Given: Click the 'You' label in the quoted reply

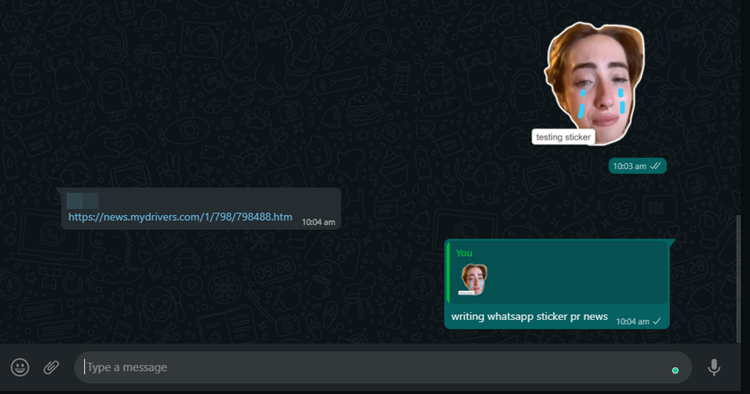Looking at the screenshot, I should (x=464, y=253).
